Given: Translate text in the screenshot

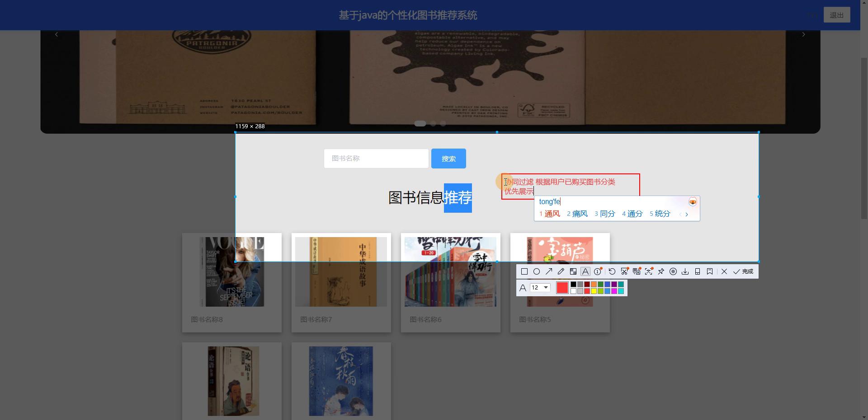Looking at the screenshot, I should 637,271.
